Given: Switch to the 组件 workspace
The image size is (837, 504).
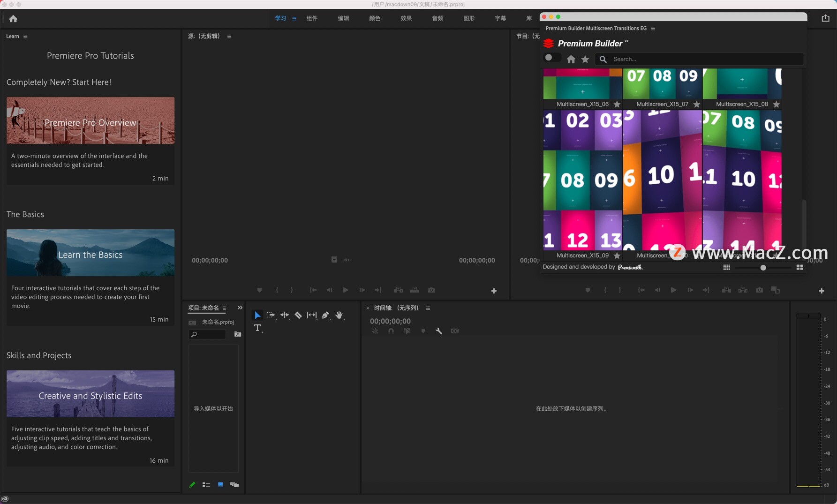Looking at the screenshot, I should coord(312,18).
